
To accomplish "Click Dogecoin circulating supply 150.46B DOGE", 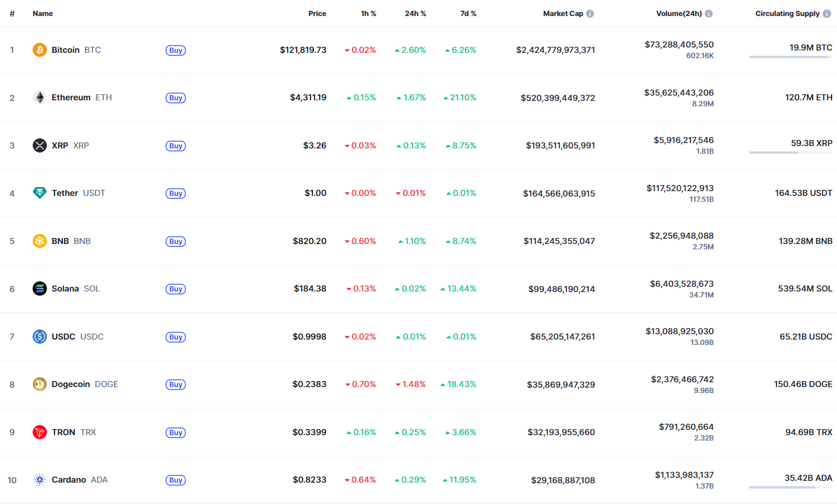I will (803, 384).
